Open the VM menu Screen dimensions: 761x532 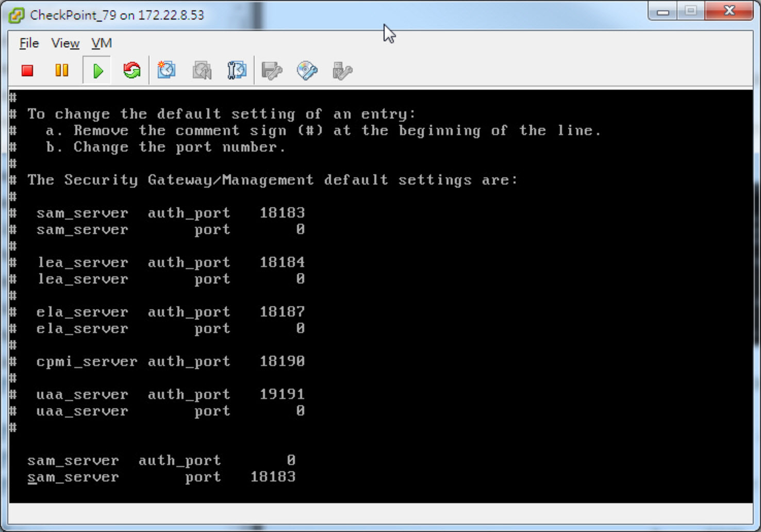tap(102, 43)
